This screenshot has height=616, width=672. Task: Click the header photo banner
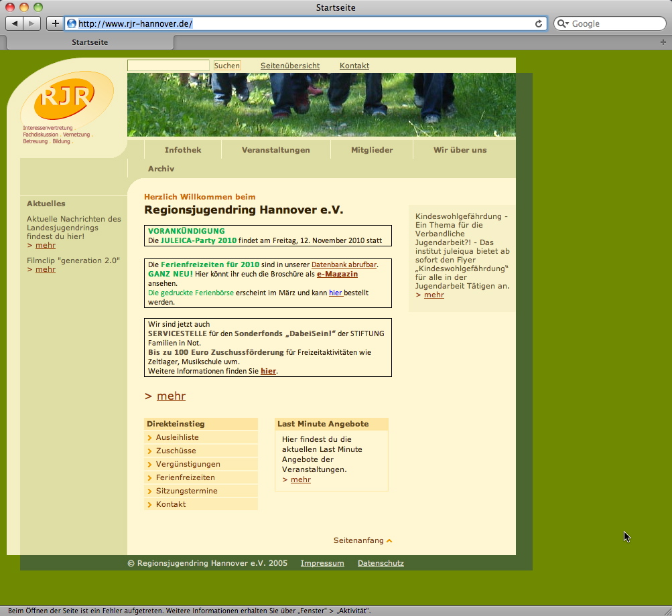pyautogui.click(x=322, y=104)
